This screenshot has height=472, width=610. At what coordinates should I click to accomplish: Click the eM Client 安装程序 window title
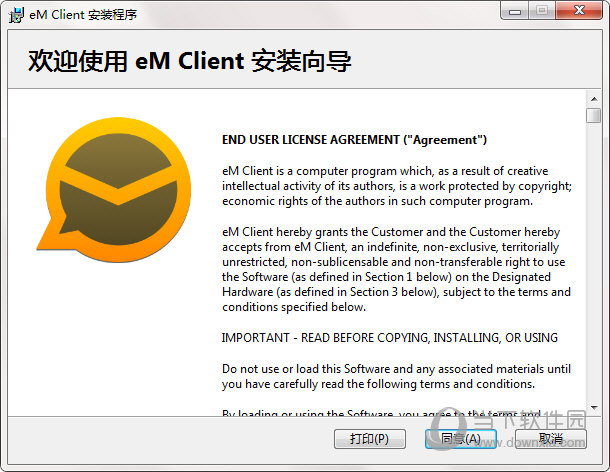coord(83,15)
